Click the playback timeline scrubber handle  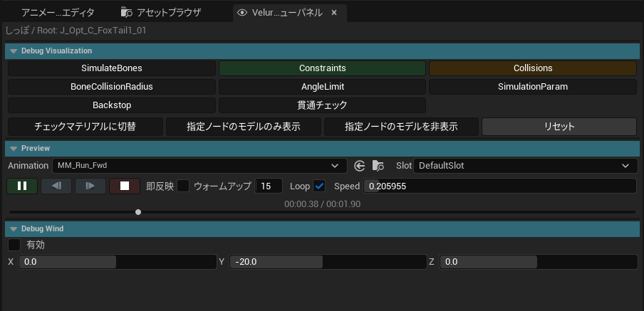tap(138, 212)
